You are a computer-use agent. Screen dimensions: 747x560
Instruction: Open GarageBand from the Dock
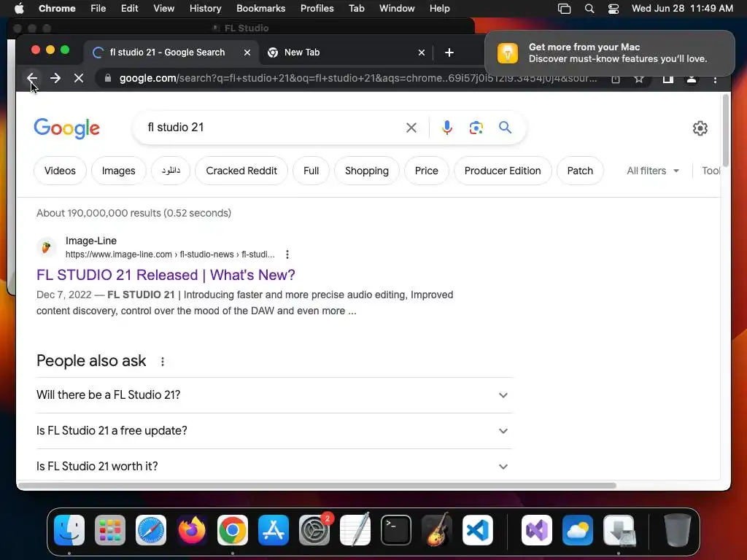(x=437, y=530)
